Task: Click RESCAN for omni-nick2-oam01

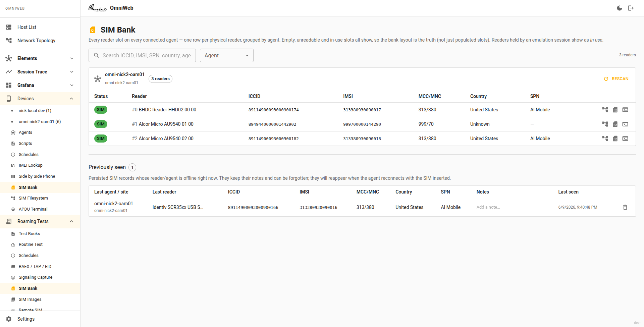Action: point(616,79)
